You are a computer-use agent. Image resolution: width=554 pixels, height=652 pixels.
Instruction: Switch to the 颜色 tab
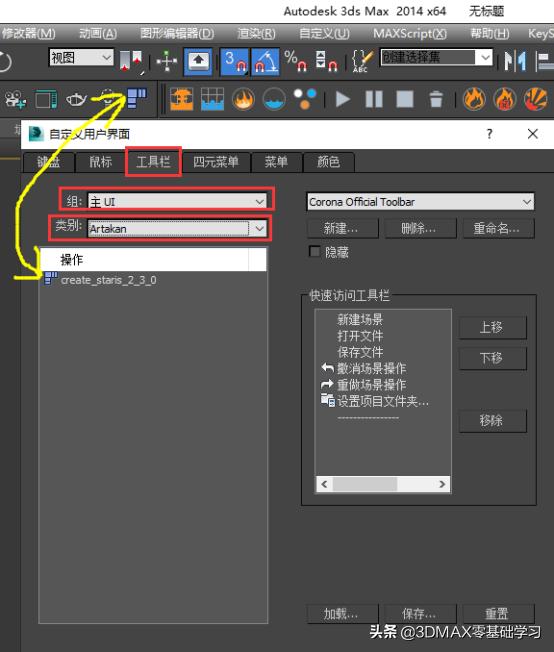pyautogui.click(x=329, y=162)
